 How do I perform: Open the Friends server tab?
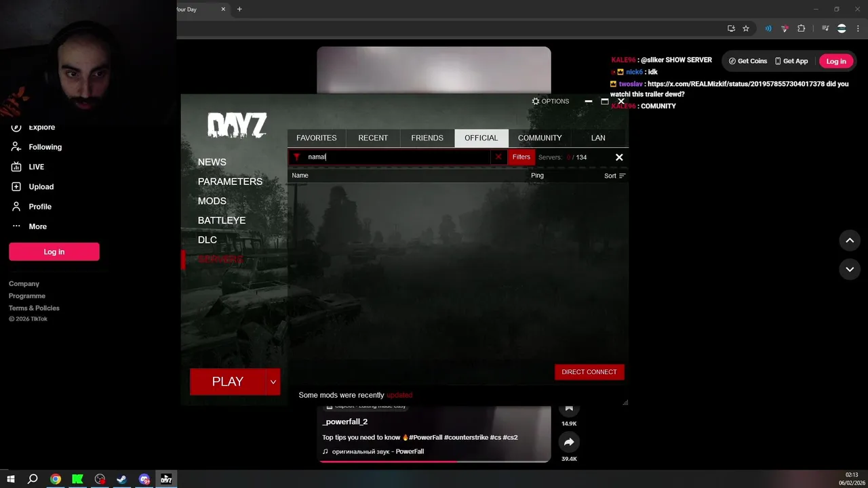tap(427, 138)
